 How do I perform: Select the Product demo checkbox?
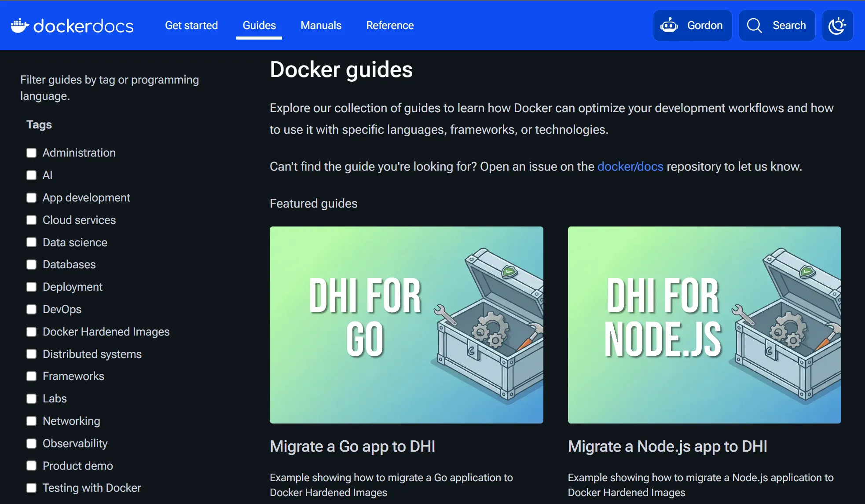coord(31,466)
